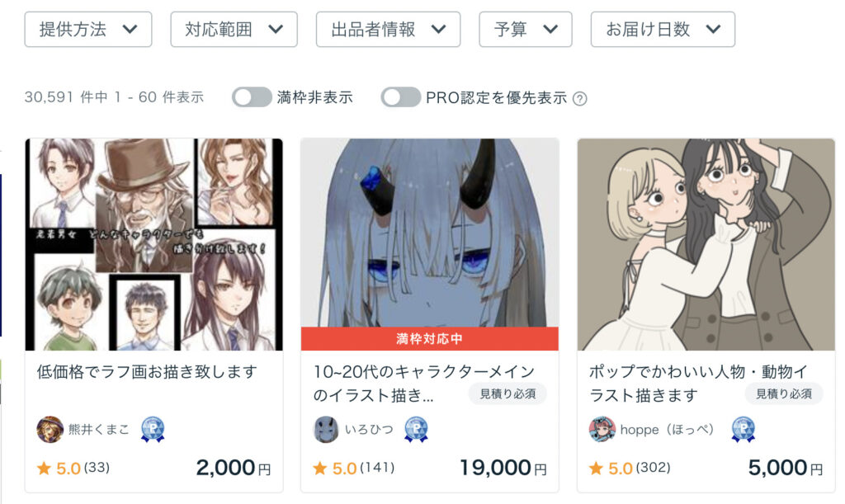Click the PRO badge next to hoppe（ほっぺ）
The height and width of the screenshot is (504, 845).
pyautogui.click(x=744, y=429)
